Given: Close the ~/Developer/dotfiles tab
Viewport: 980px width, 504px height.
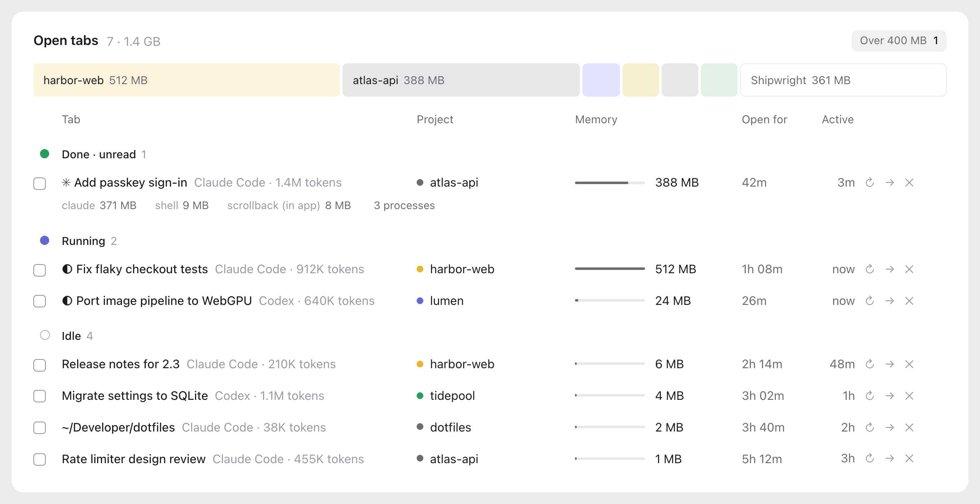Looking at the screenshot, I should coord(909,427).
